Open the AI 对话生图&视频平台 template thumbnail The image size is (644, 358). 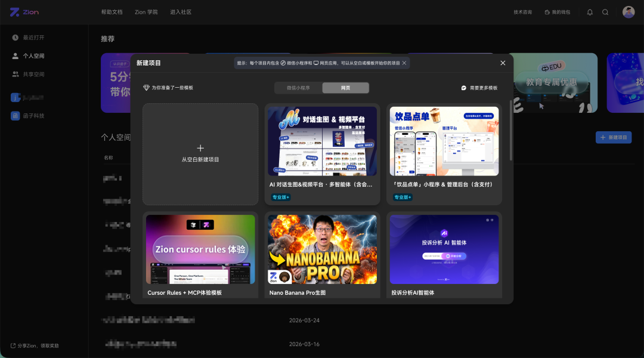[x=323, y=141]
